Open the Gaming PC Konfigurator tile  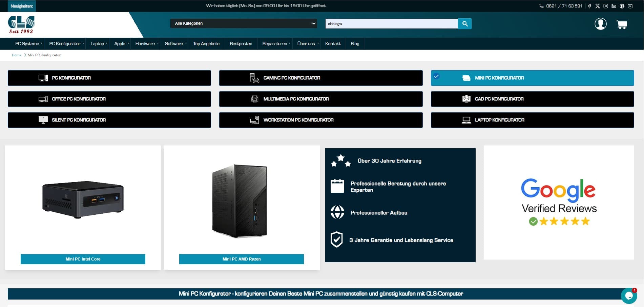[x=321, y=78]
